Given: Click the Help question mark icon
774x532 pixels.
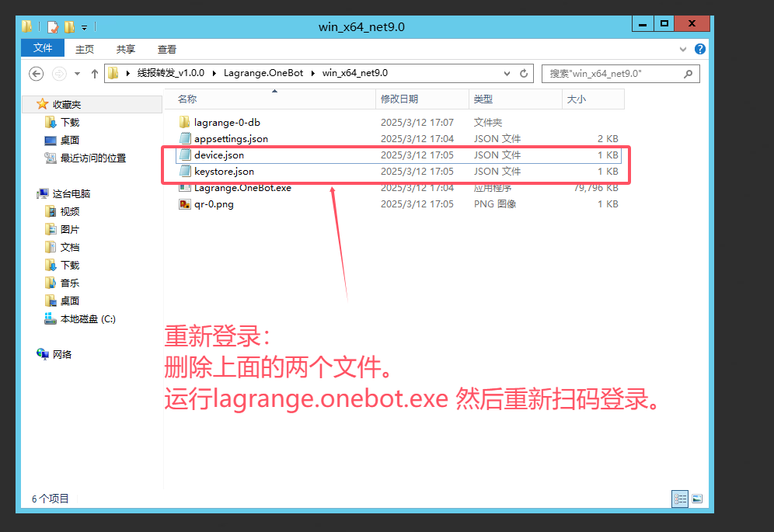Looking at the screenshot, I should pos(700,47).
